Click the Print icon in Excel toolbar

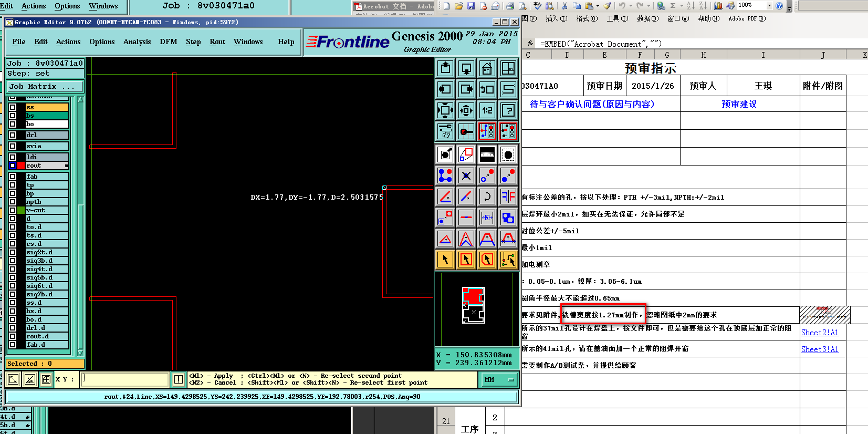click(x=510, y=6)
